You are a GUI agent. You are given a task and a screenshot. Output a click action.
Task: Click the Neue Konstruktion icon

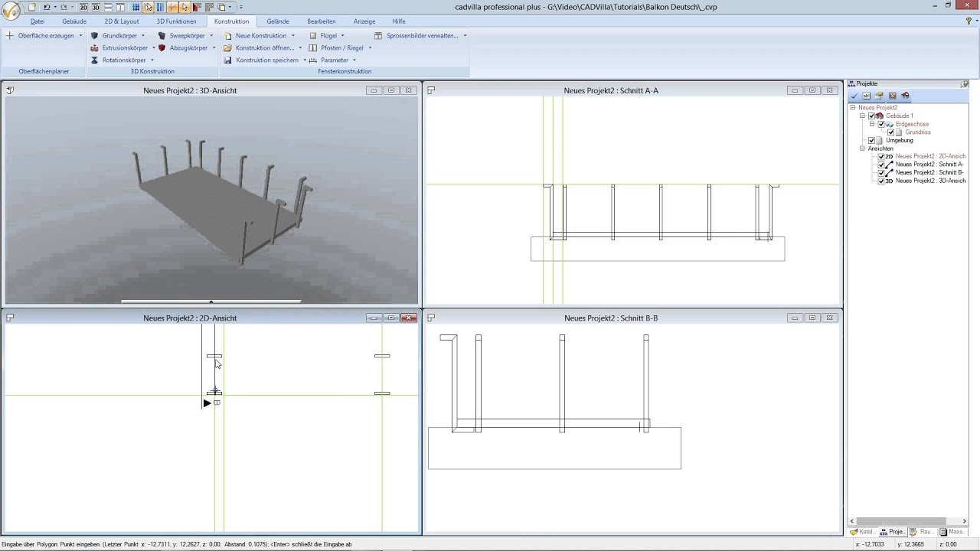(x=228, y=36)
